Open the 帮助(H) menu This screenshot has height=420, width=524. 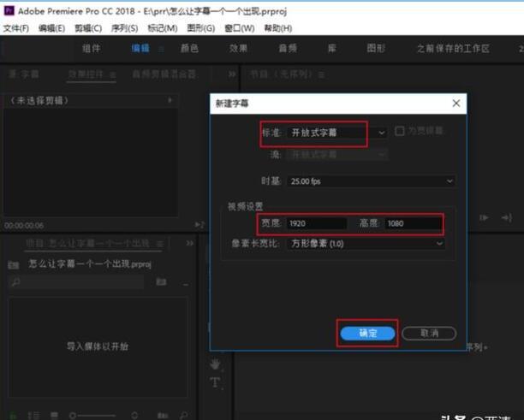278,28
